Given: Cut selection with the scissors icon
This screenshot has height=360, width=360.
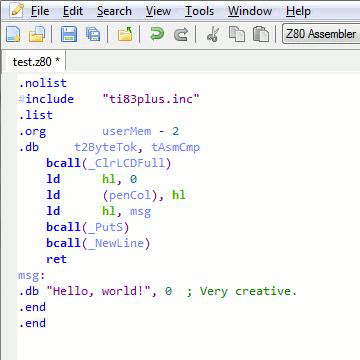Looking at the screenshot, I should click(x=213, y=34).
